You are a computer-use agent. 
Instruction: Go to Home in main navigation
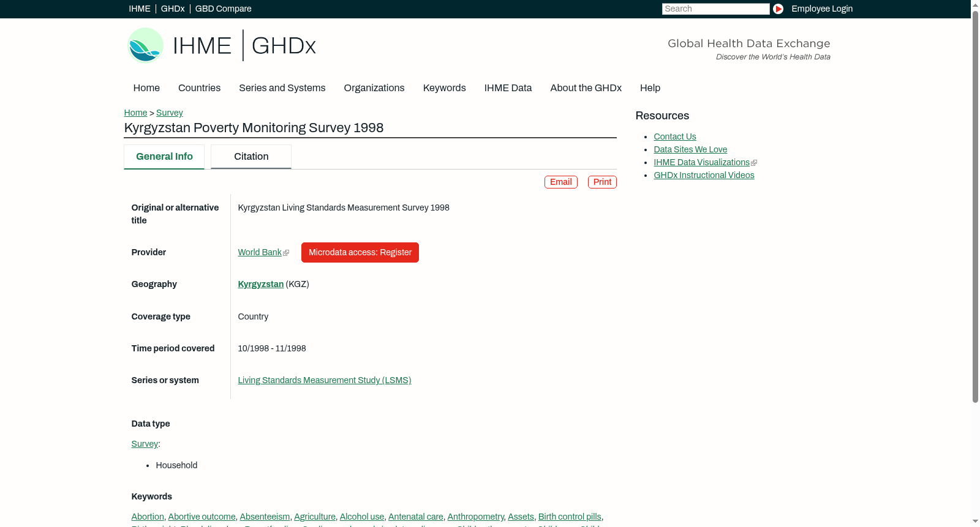(x=146, y=88)
